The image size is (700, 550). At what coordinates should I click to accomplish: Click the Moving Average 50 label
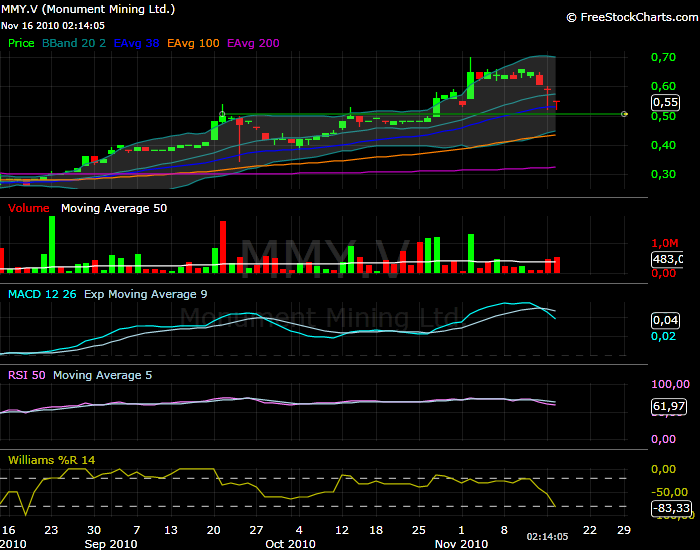click(x=114, y=208)
